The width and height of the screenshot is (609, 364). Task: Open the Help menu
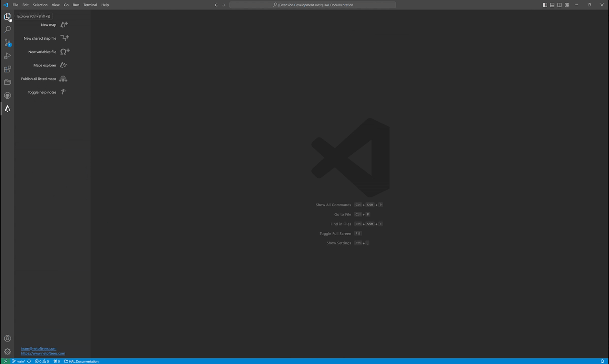coord(105,5)
